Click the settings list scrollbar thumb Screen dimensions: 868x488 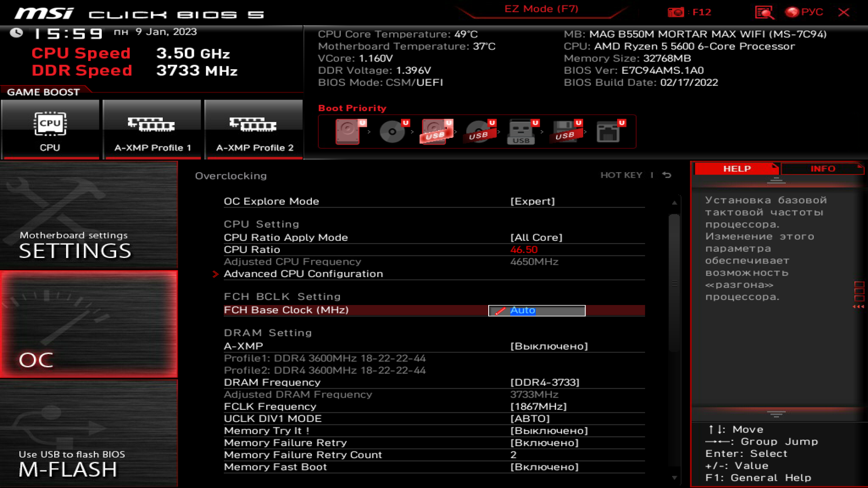[674, 283]
